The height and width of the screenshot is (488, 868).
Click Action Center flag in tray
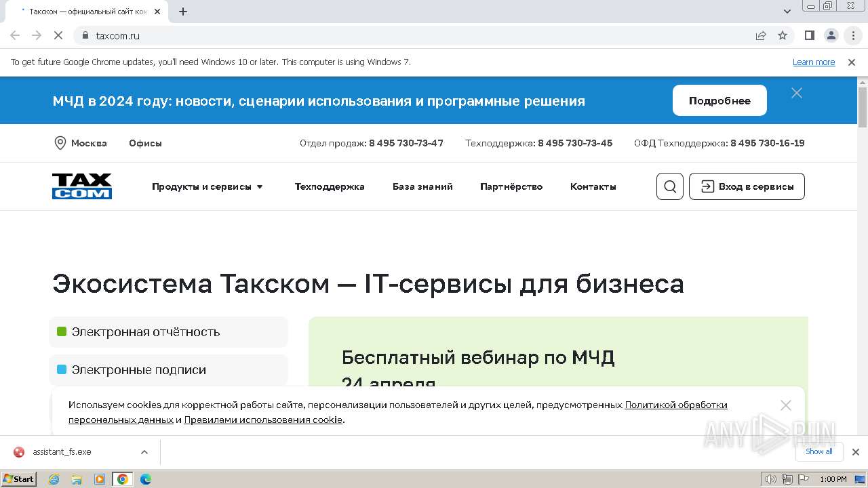click(804, 479)
